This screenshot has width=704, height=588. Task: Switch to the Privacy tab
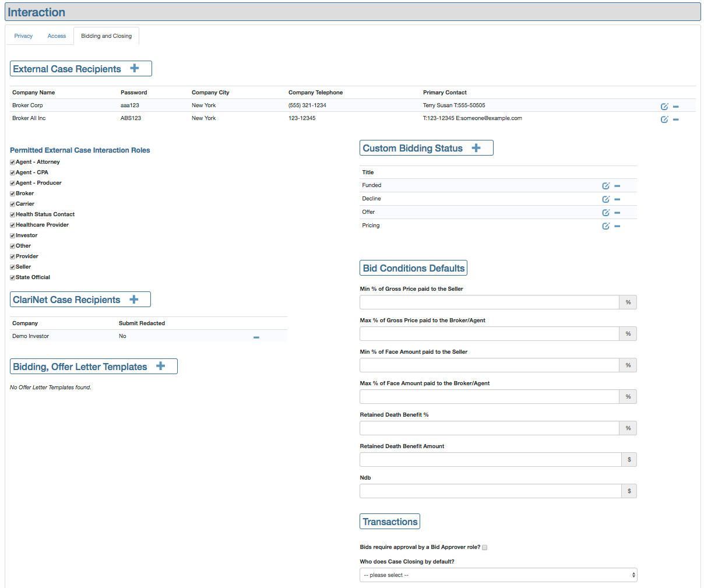point(23,36)
